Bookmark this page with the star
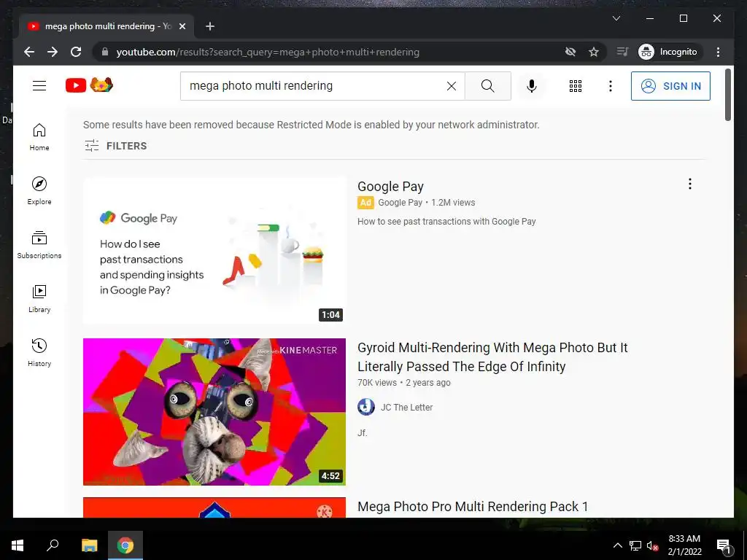Image resolution: width=747 pixels, height=560 pixels. click(594, 52)
